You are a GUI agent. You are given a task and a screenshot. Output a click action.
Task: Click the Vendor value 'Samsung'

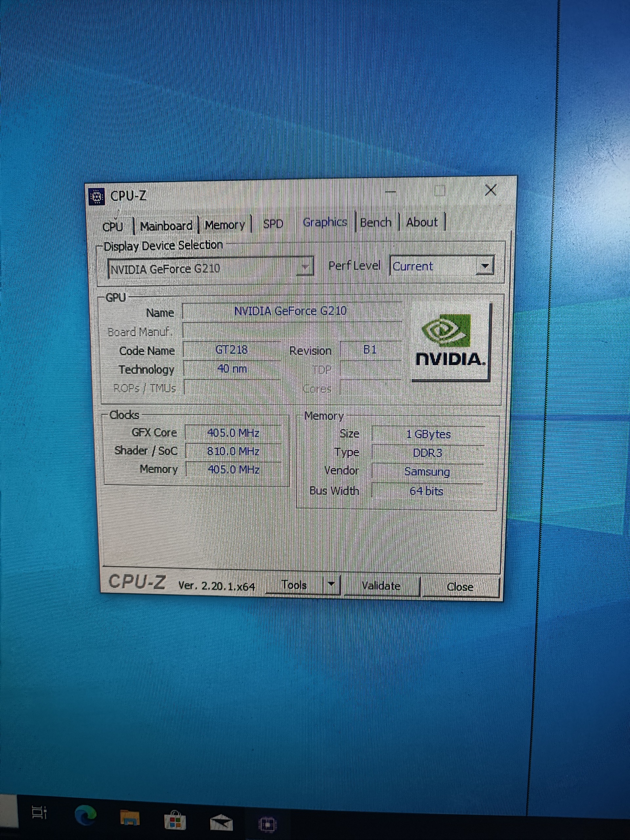coord(427,472)
